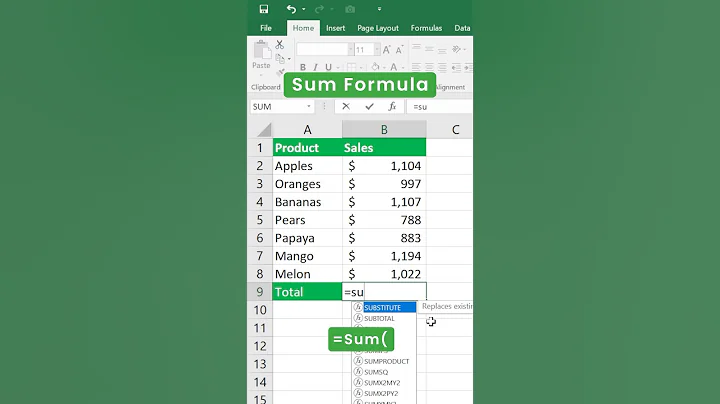The image size is (720, 404).
Task: Open the Fill Color dropdown arrow
Action: point(384,67)
